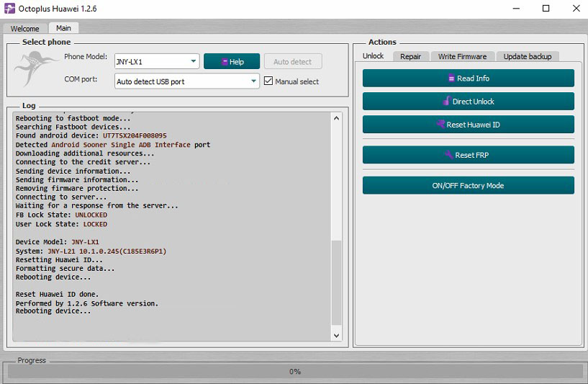This screenshot has width=588, height=384.
Task: Expand the COM port dropdown
Action: click(186, 81)
